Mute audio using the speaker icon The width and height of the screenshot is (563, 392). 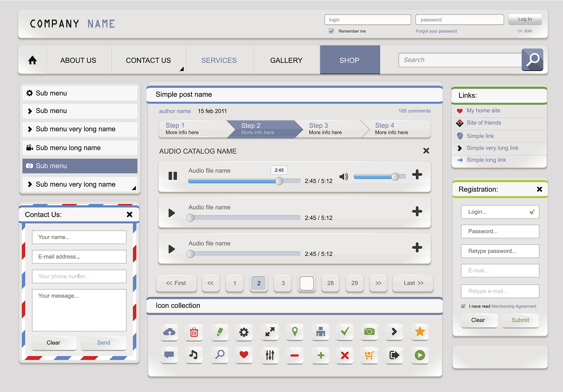point(343,176)
